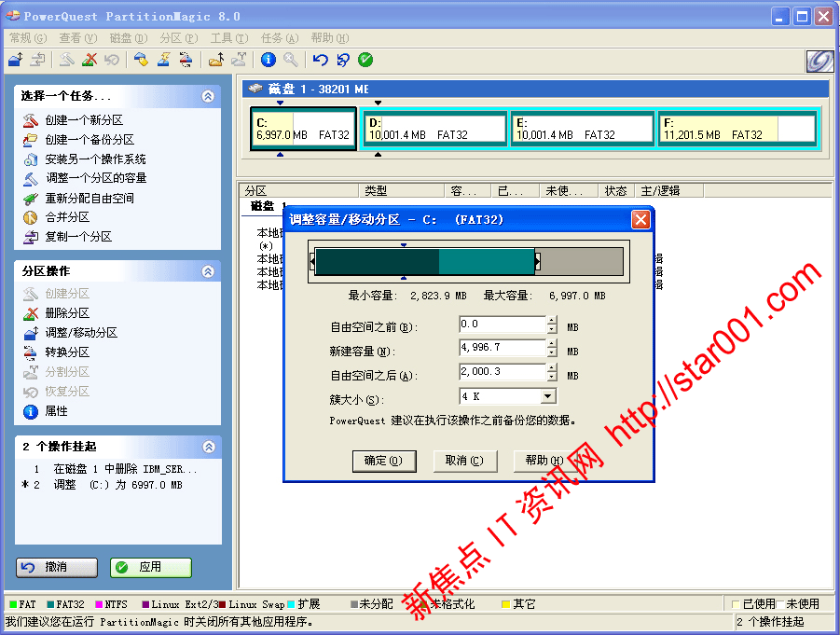
Task: Decrease 自由空间之后 value with down arrow
Action: tap(552, 378)
